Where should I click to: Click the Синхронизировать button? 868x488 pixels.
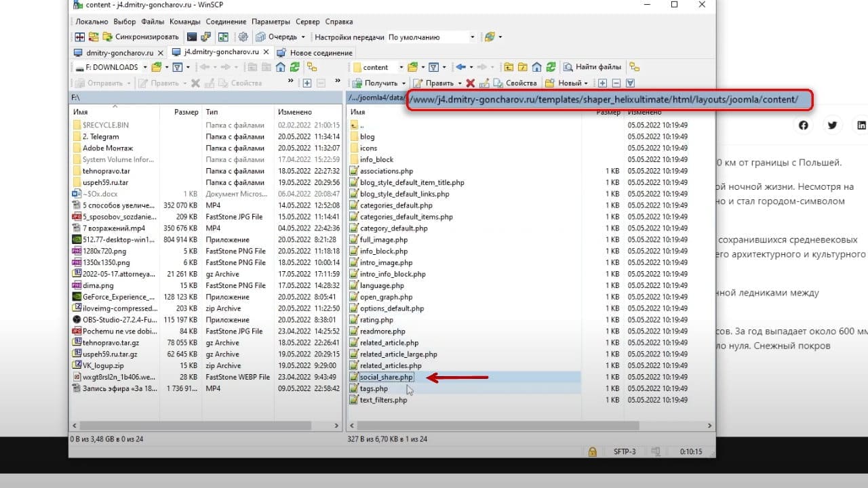[141, 37]
